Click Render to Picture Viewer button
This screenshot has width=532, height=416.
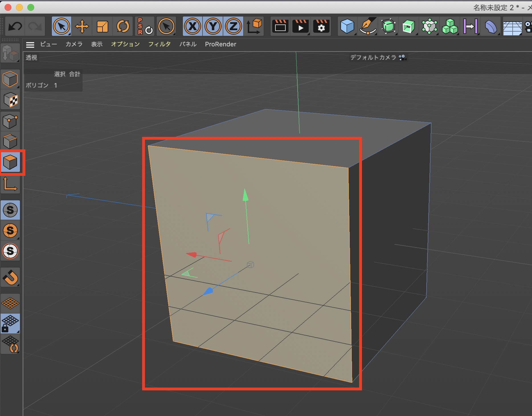click(300, 27)
